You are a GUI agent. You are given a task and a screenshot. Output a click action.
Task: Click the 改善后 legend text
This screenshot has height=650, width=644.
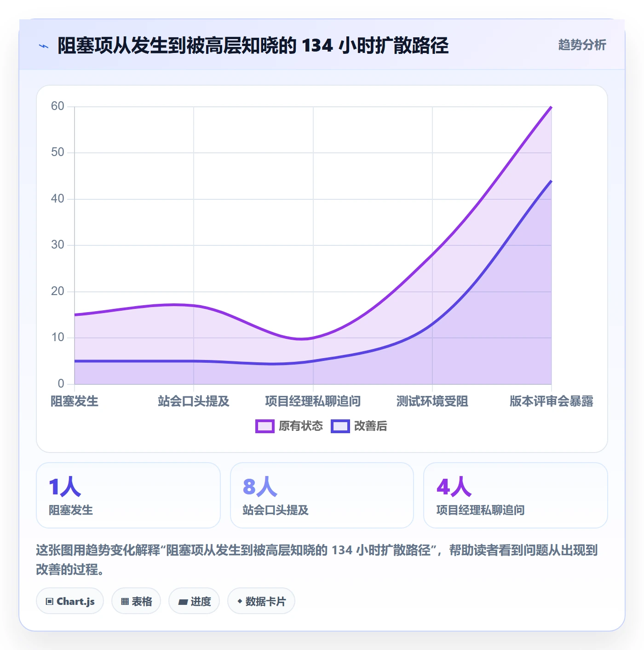[x=370, y=426]
